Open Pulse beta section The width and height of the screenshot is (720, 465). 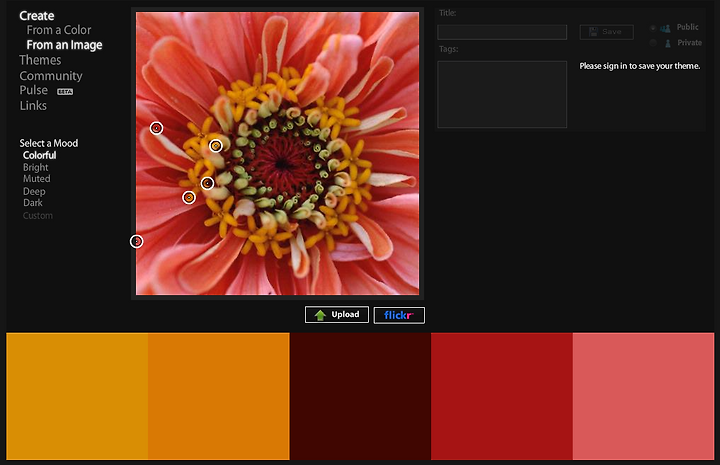point(34,90)
